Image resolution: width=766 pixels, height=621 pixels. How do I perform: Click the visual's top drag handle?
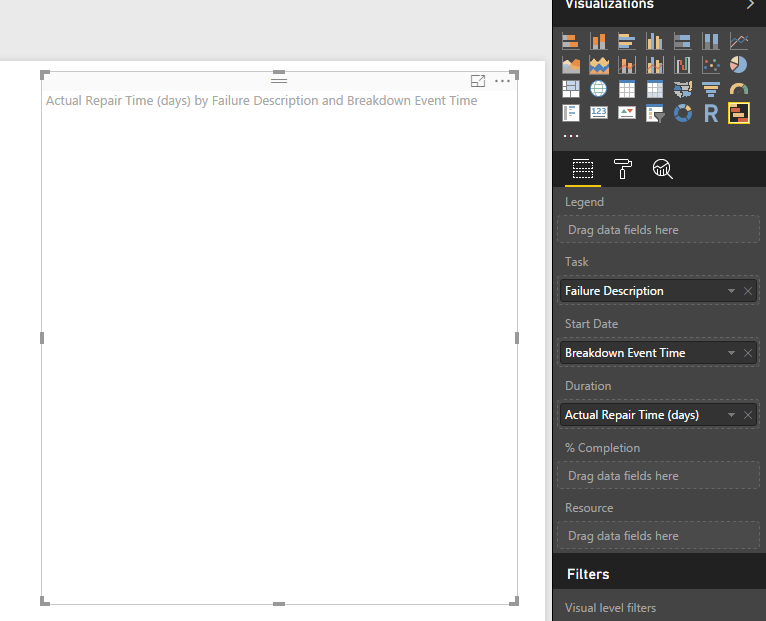[279, 80]
